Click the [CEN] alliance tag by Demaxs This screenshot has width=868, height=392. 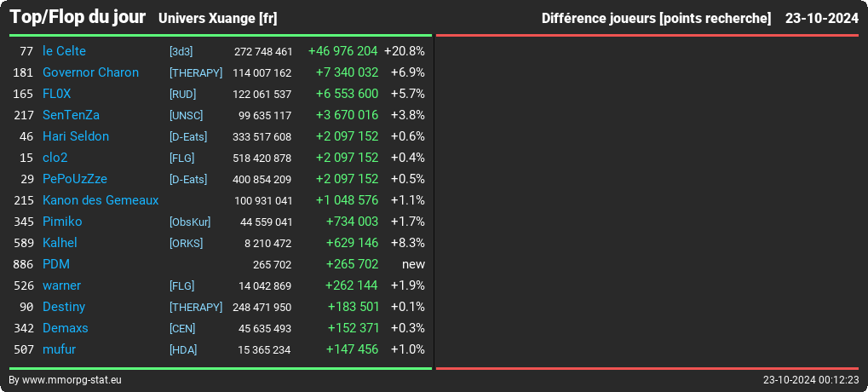[x=182, y=328]
